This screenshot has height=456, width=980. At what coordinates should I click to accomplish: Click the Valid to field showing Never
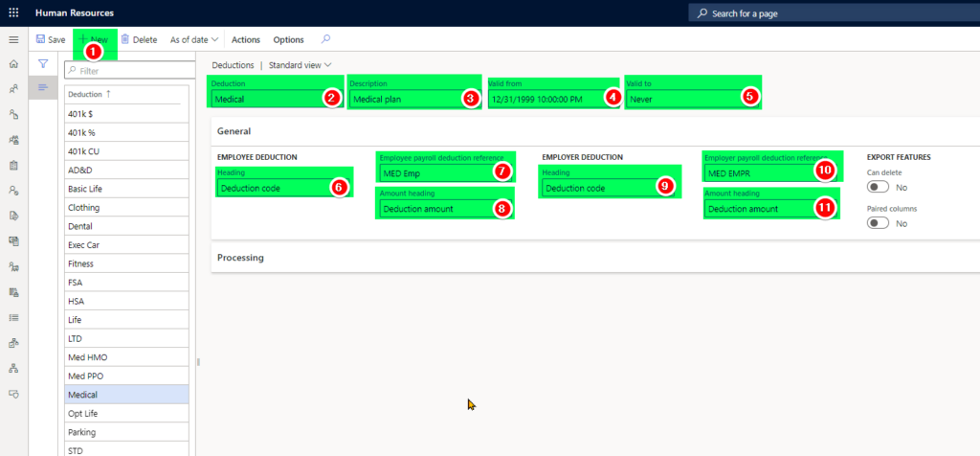[x=691, y=99]
